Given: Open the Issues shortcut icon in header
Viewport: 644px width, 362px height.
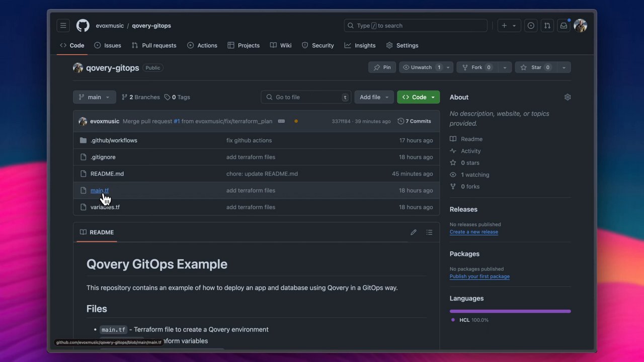Looking at the screenshot, I should pos(531,26).
